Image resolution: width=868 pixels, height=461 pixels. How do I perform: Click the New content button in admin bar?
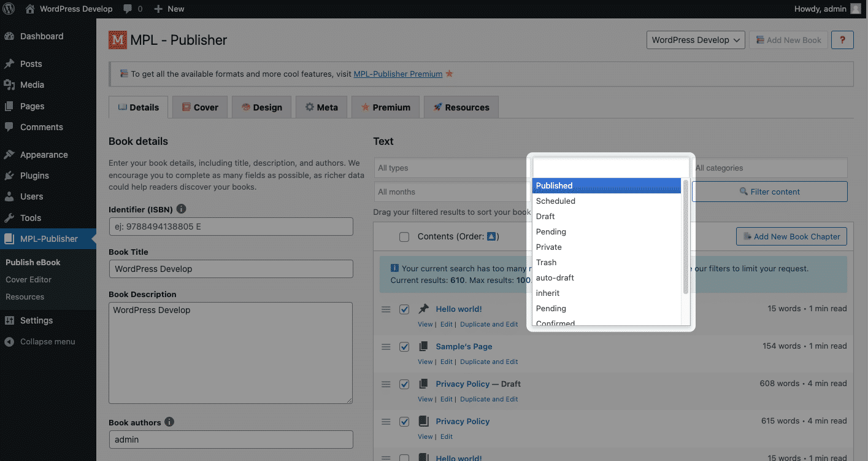click(169, 9)
